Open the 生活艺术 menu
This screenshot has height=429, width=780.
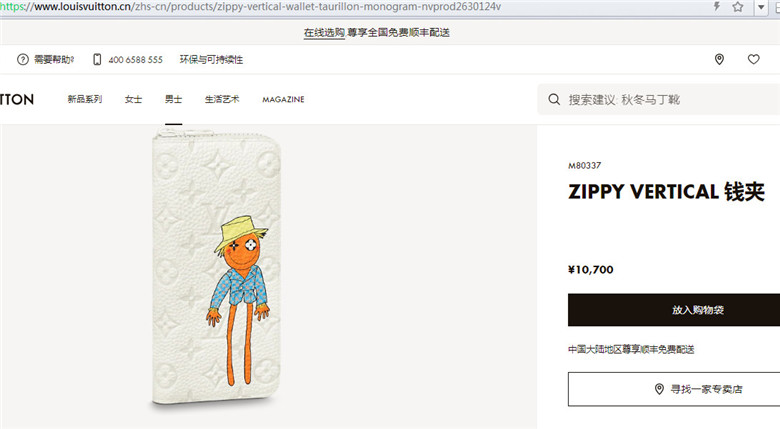(x=222, y=100)
